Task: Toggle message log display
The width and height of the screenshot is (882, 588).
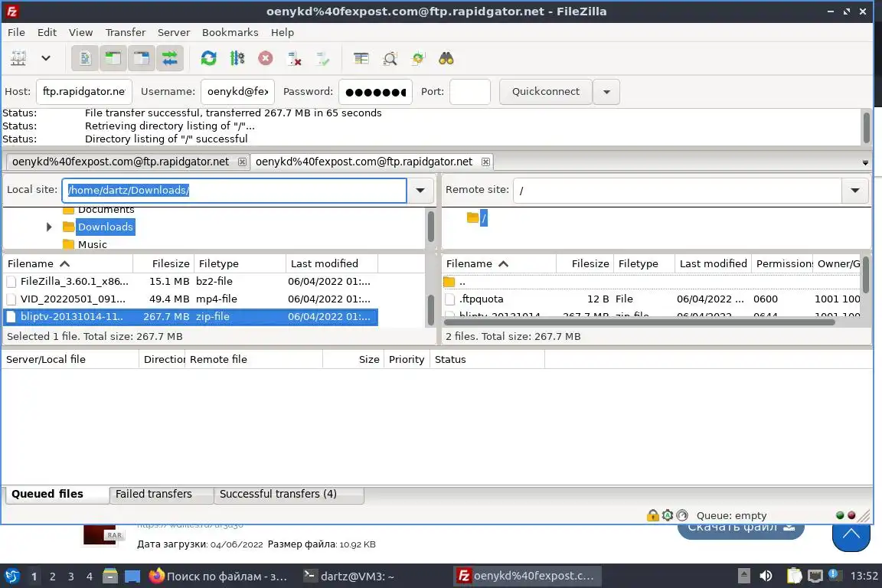Action: point(85,58)
